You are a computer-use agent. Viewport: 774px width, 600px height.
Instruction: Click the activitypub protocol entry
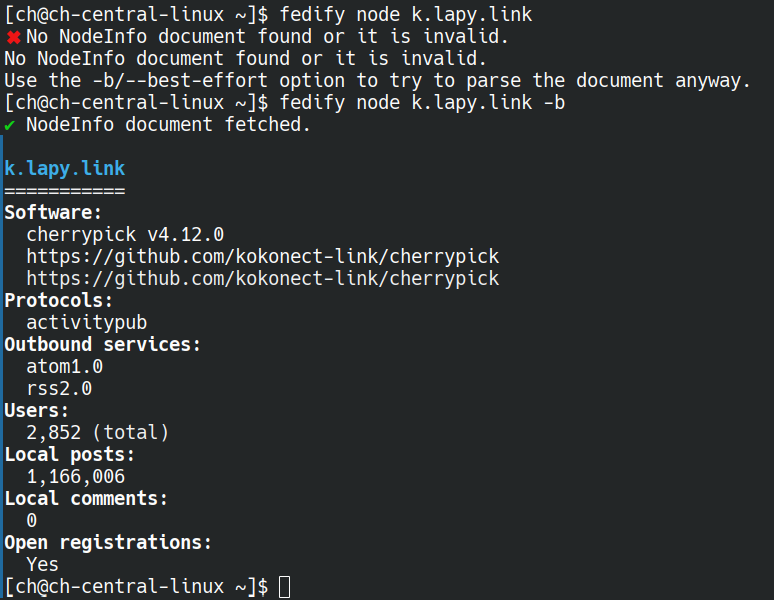[x=87, y=323]
